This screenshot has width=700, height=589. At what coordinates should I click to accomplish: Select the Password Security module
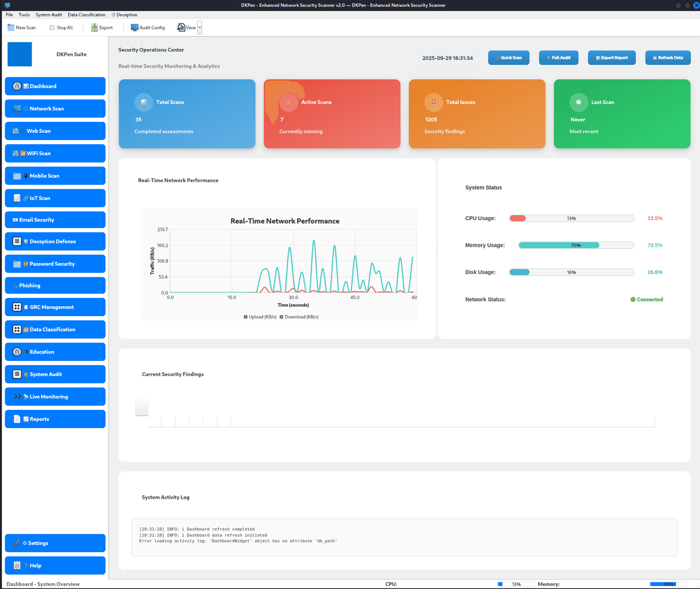pos(55,264)
